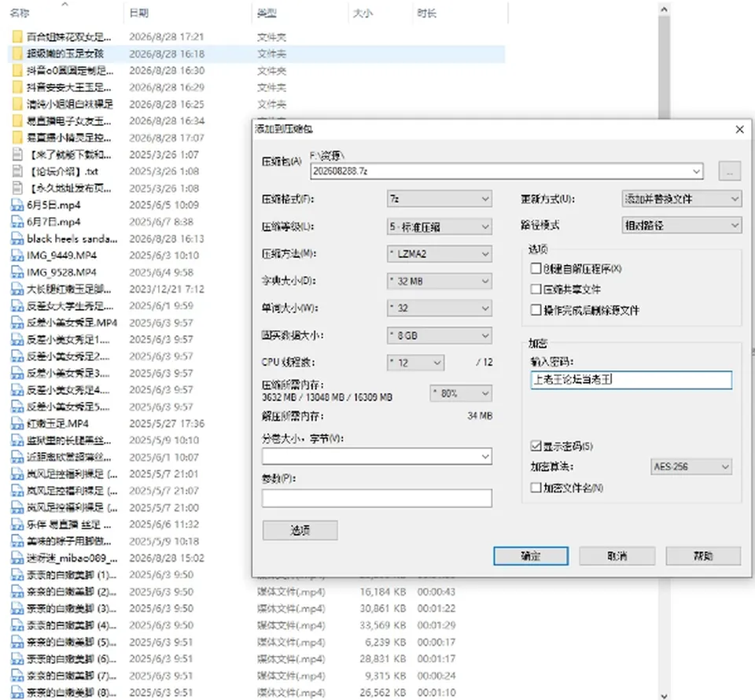755x700 pixels.
Task: Select the 红嫩玉足.MP4 file icon
Action: point(17,424)
